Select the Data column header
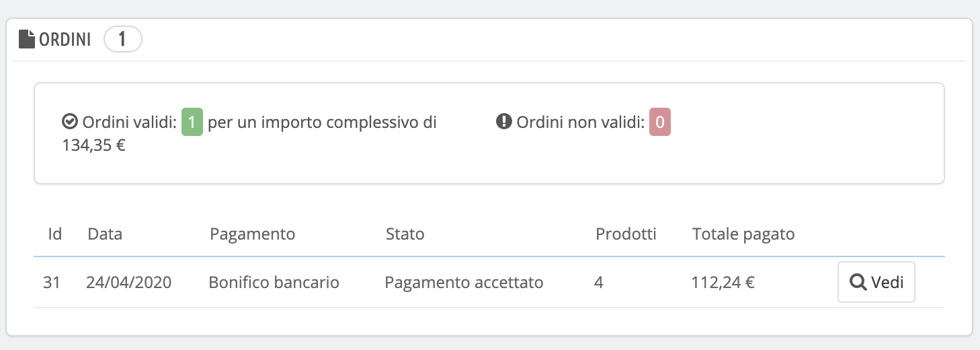Screen dimensions: 980x350 105,234
